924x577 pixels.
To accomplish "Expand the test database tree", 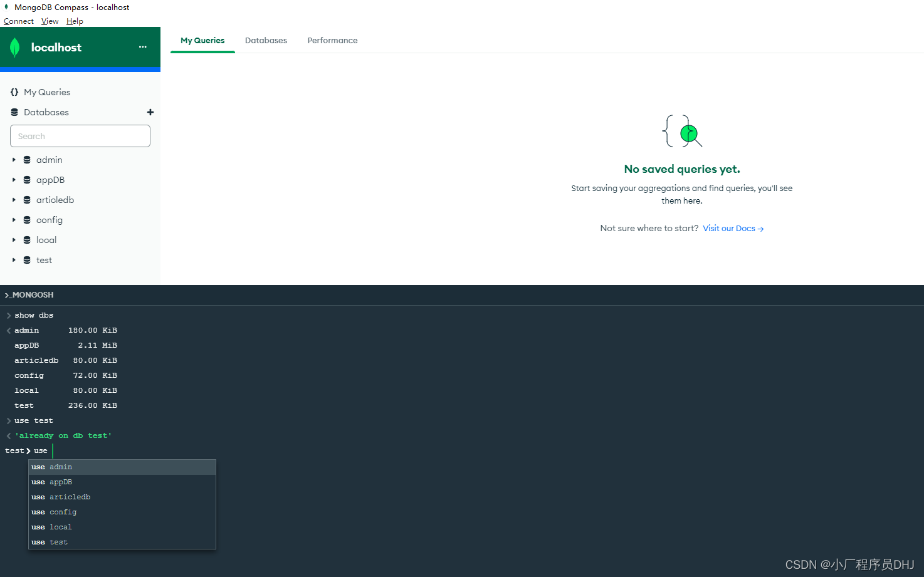I will tap(14, 260).
